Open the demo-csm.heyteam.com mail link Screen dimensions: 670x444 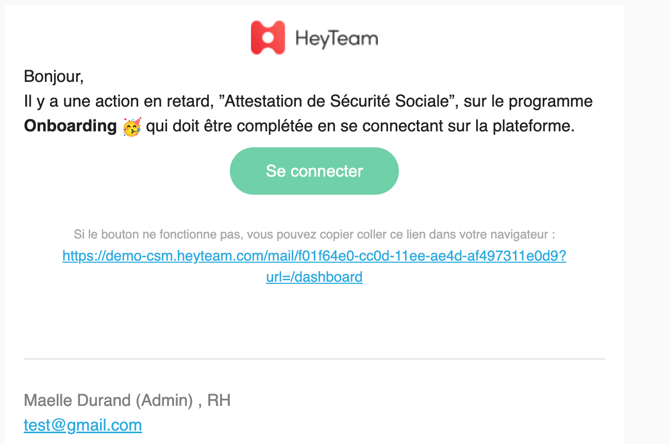point(314,256)
